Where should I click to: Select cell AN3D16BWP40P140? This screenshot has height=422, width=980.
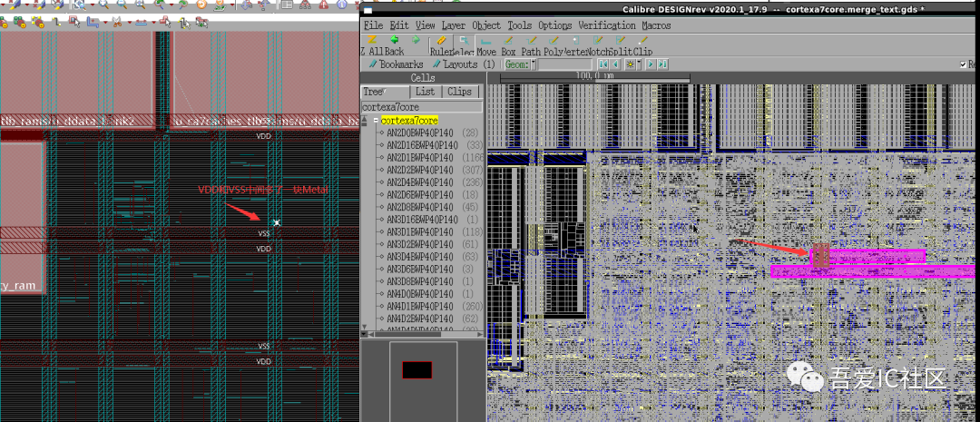(422, 220)
